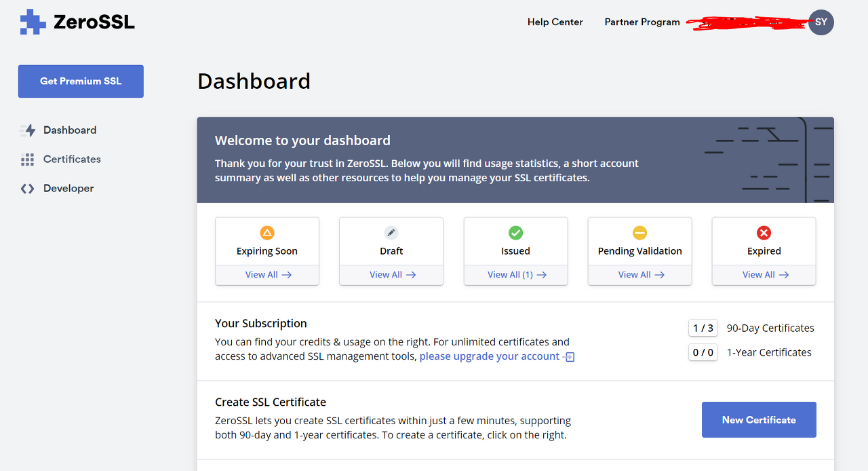Select Certificates in the sidebar

[72, 159]
